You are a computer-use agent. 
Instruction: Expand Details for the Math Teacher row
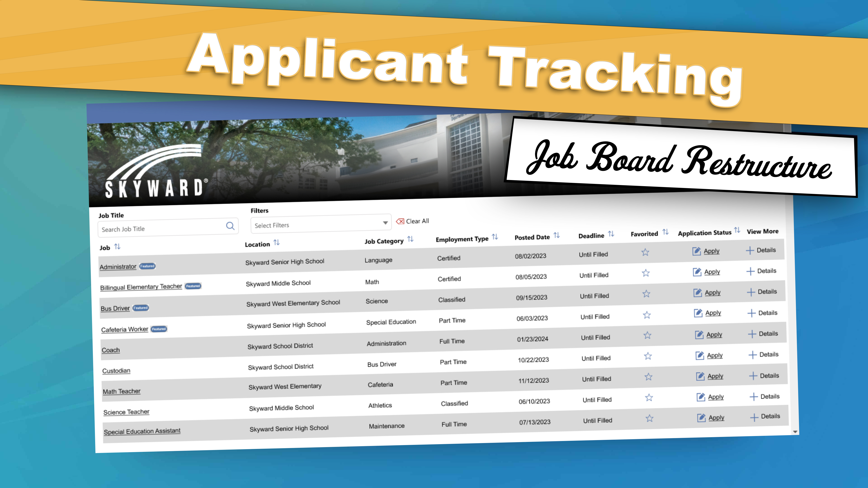pos(764,376)
